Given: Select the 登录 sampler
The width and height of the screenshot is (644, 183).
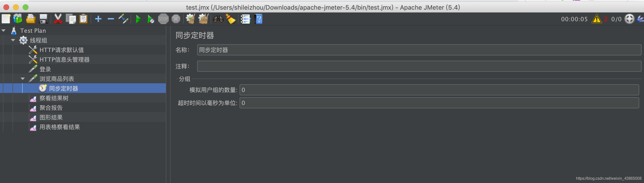Looking at the screenshot, I should [x=45, y=69].
